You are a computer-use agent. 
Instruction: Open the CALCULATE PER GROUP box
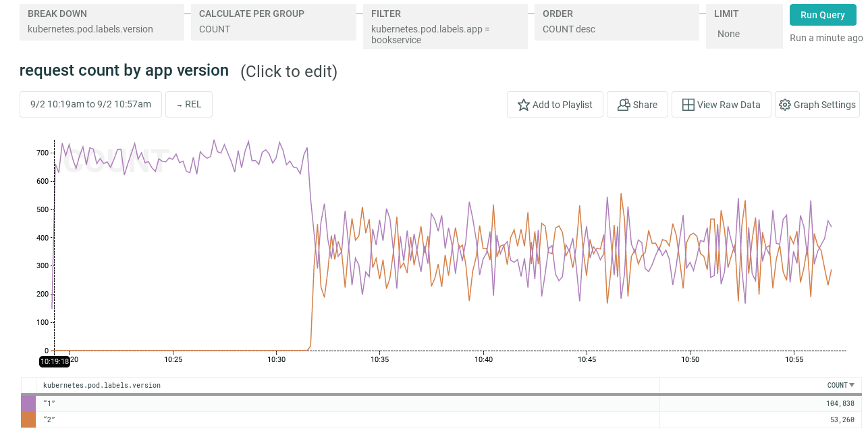click(x=273, y=22)
